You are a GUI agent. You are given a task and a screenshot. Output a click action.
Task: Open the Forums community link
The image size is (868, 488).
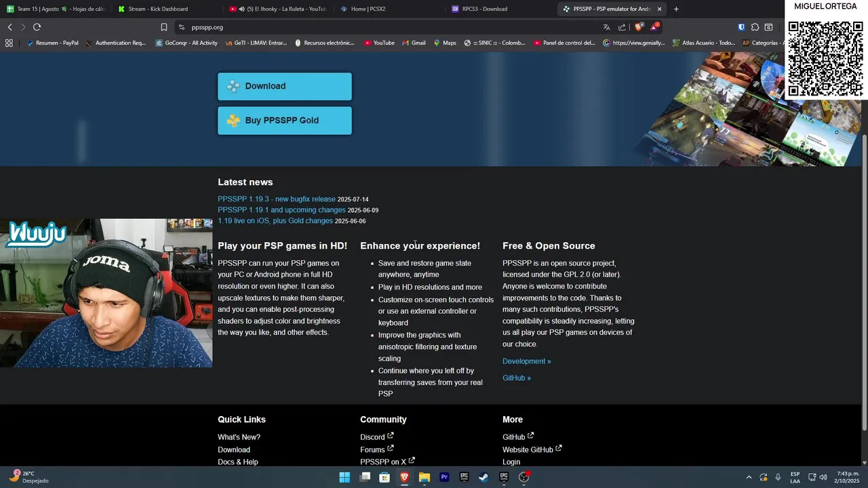[x=376, y=449]
